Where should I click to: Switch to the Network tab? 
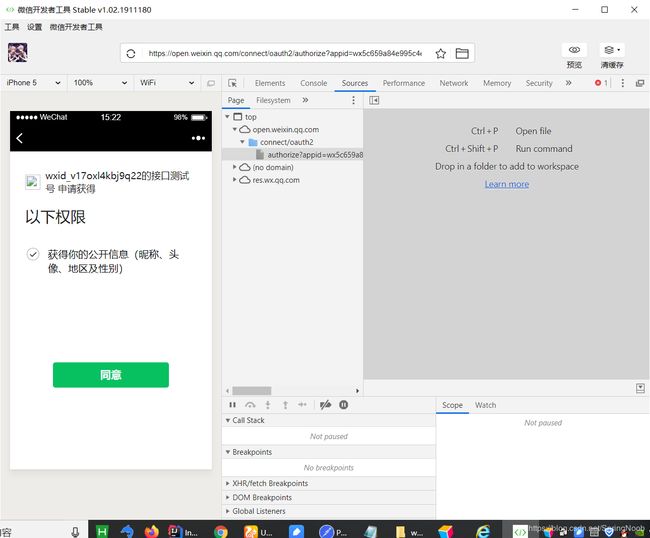pos(454,83)
